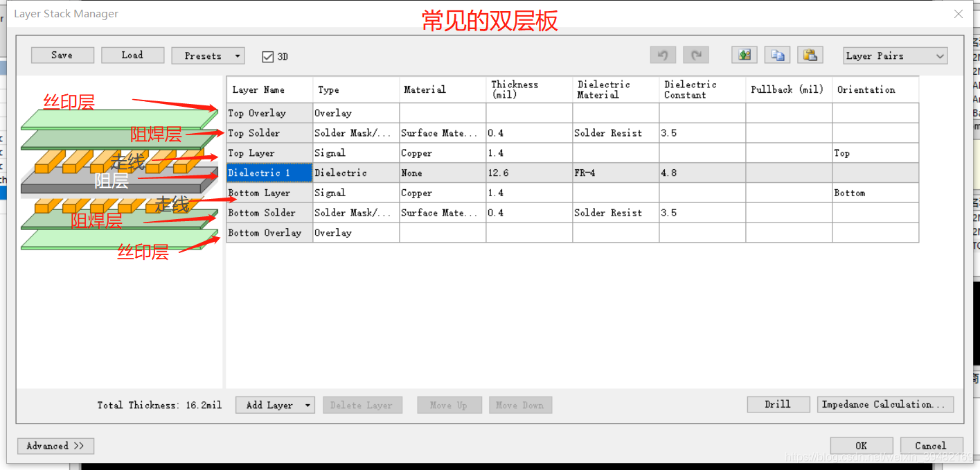Open the Layer Pairs dropdown
This screenshot has height=470, width=980.
click(895, 55)
